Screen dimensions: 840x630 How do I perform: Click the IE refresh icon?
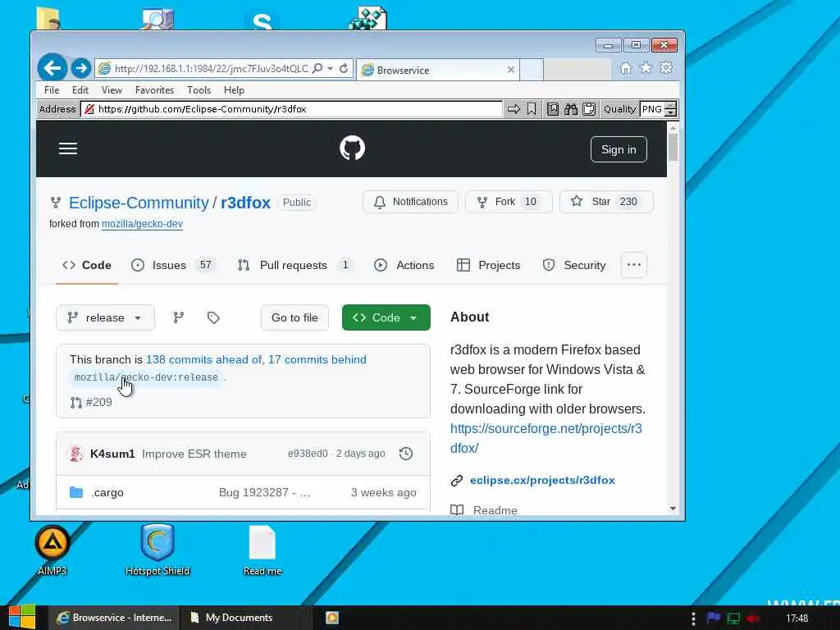344,69
